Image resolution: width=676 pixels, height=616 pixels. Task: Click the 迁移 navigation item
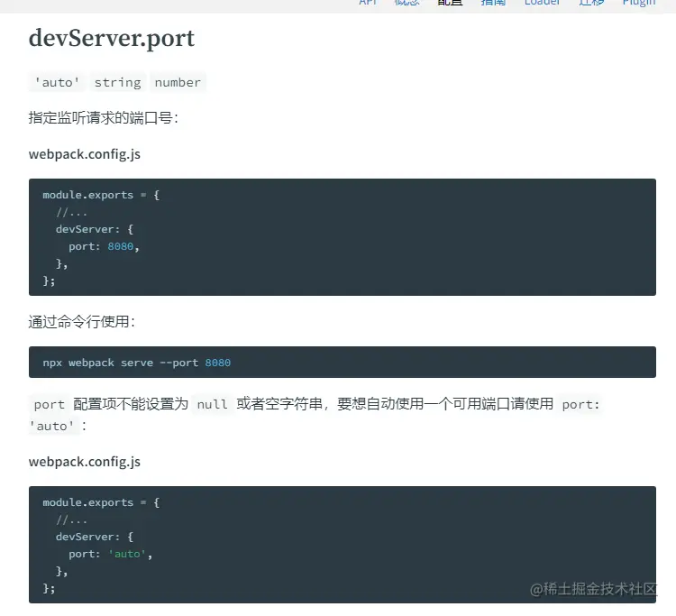pos(591,4)
